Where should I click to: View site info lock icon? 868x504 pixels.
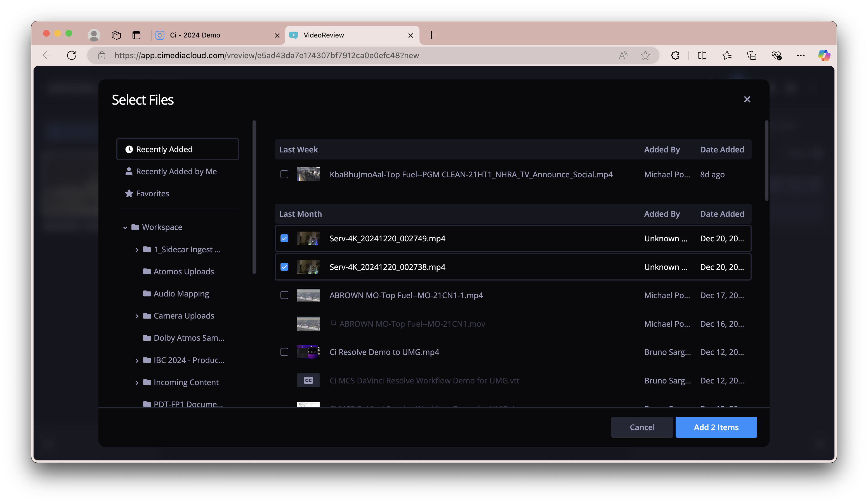pyautogui.click(x=102, y=55)
